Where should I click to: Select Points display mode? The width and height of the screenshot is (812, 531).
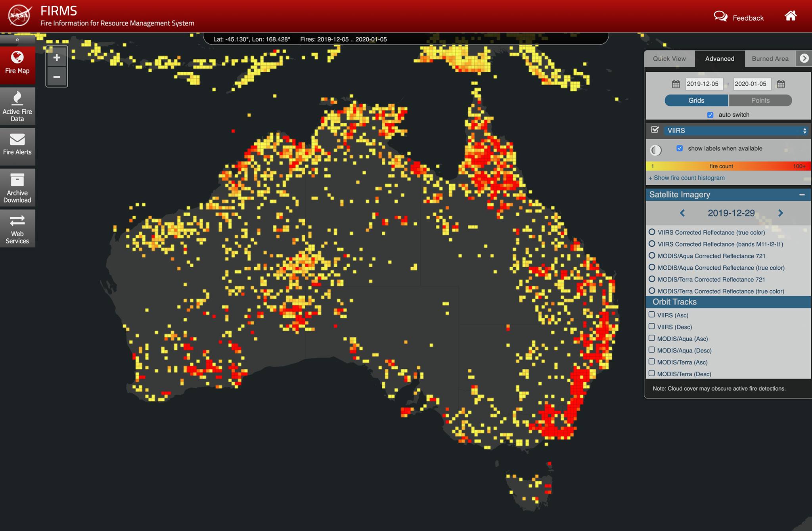[x=760, y=100]
